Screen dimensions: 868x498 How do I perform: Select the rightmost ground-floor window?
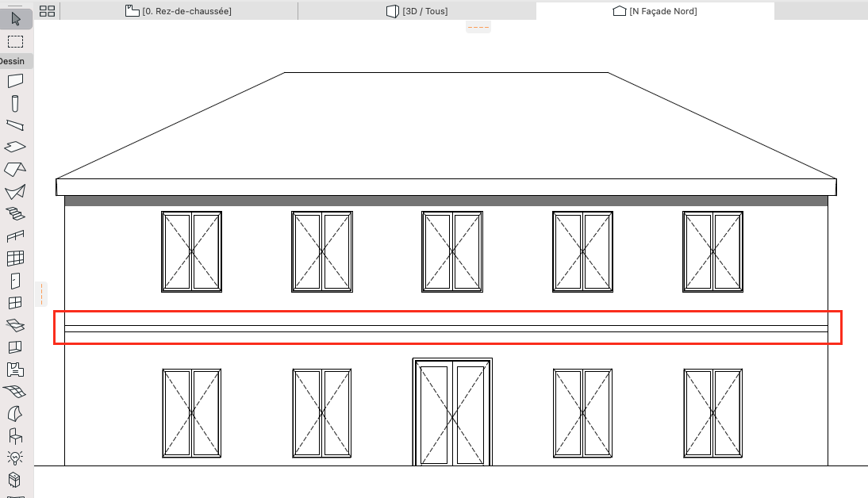tap(713, 413)
